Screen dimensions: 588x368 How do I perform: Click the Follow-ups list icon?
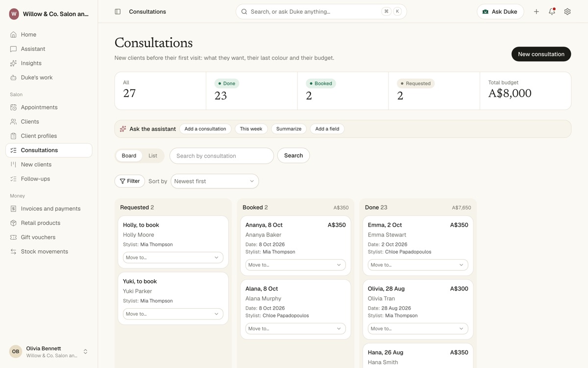point(13,179)
